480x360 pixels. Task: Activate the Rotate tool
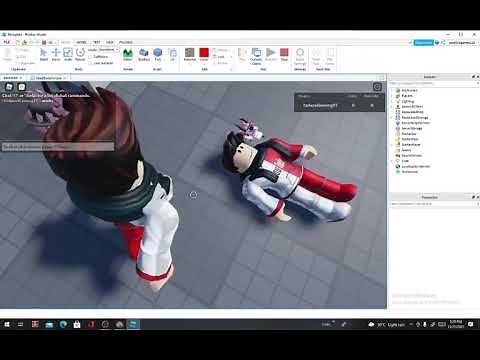click(x=80, y=55)
